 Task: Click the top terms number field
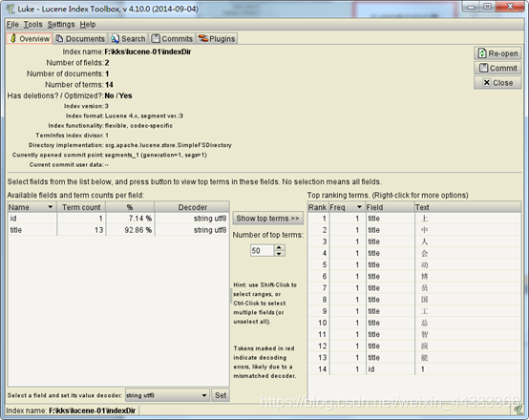[262, 251]
